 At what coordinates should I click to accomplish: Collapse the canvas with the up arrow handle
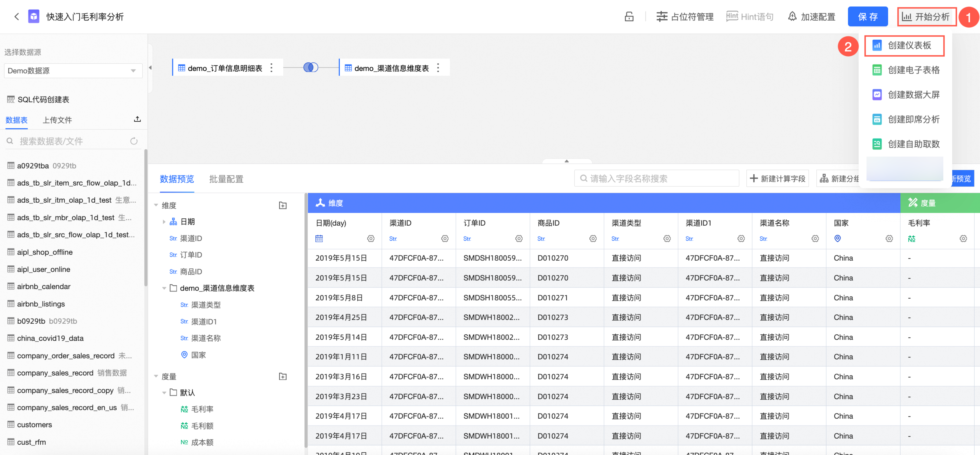tap(566, 161)
